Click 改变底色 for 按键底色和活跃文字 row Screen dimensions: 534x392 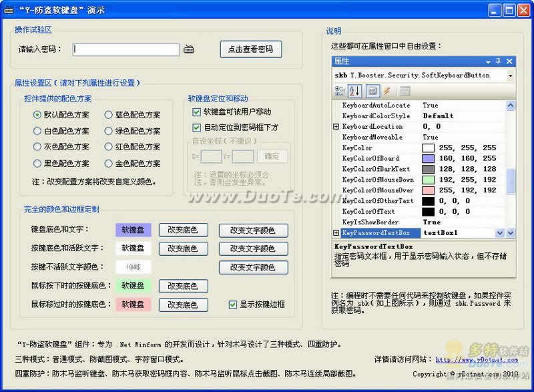(183, 248)
